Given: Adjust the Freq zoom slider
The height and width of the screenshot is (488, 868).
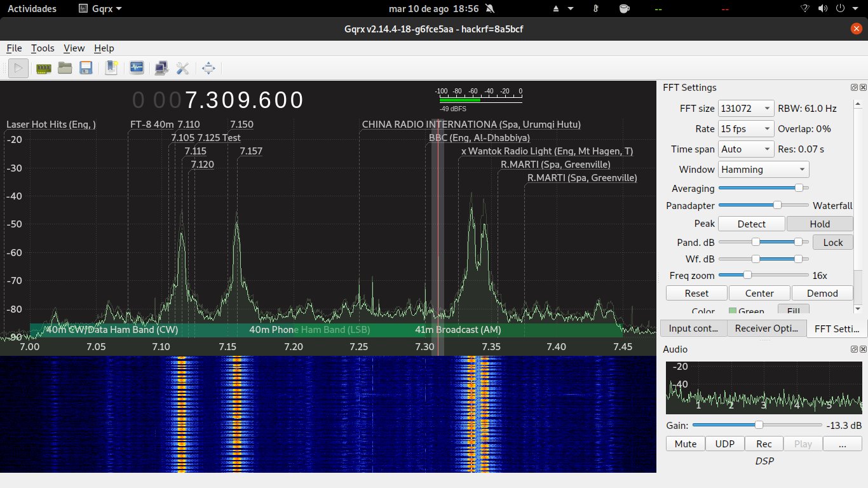Looking at the screenshot, I should 763,275.
